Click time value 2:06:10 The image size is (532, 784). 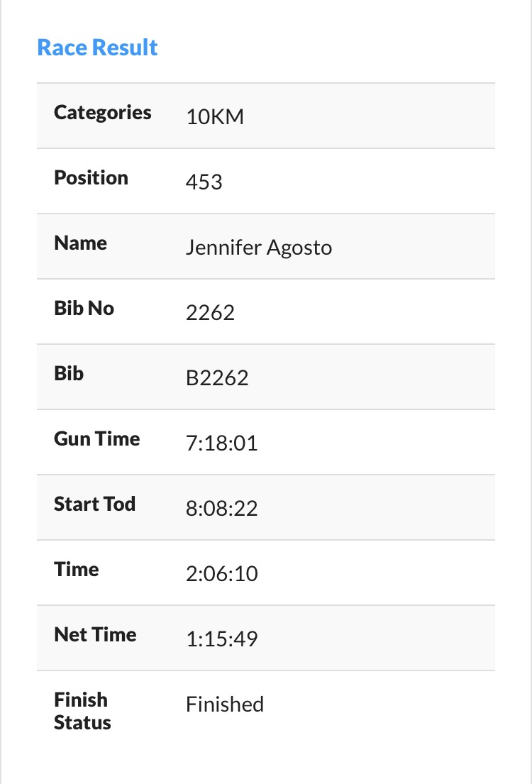coord(222,574)
